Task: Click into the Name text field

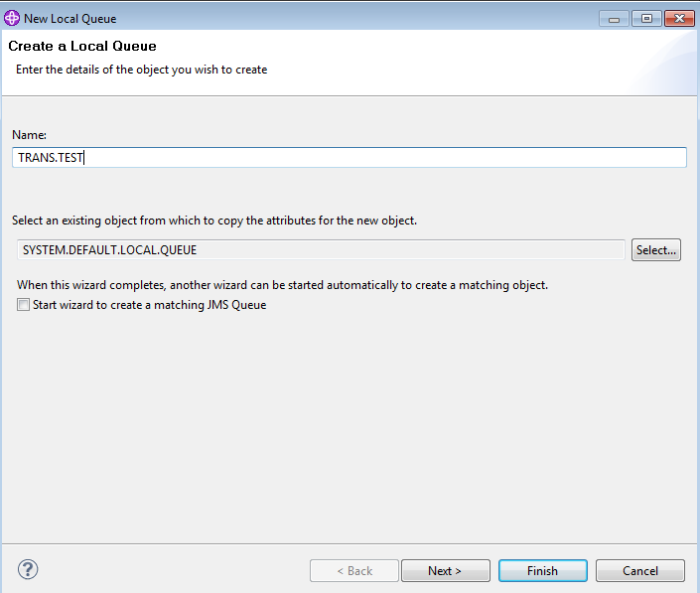Action: pos(350,158)
